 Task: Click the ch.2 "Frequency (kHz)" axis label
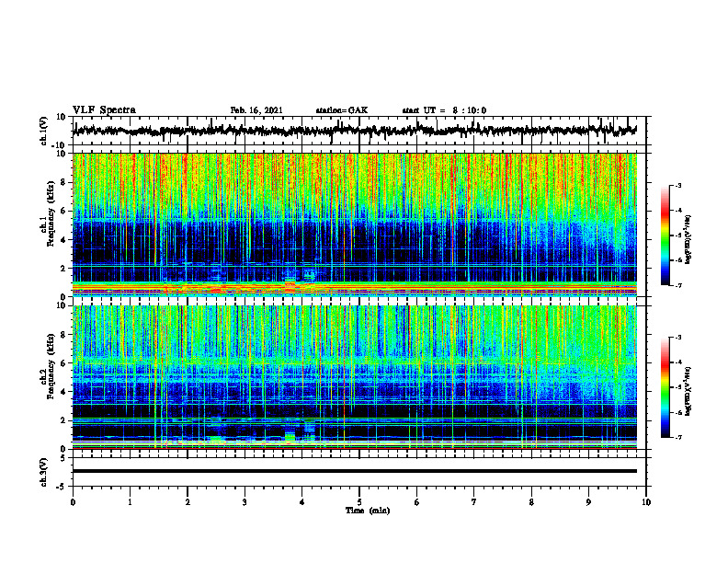coord(51,366)
